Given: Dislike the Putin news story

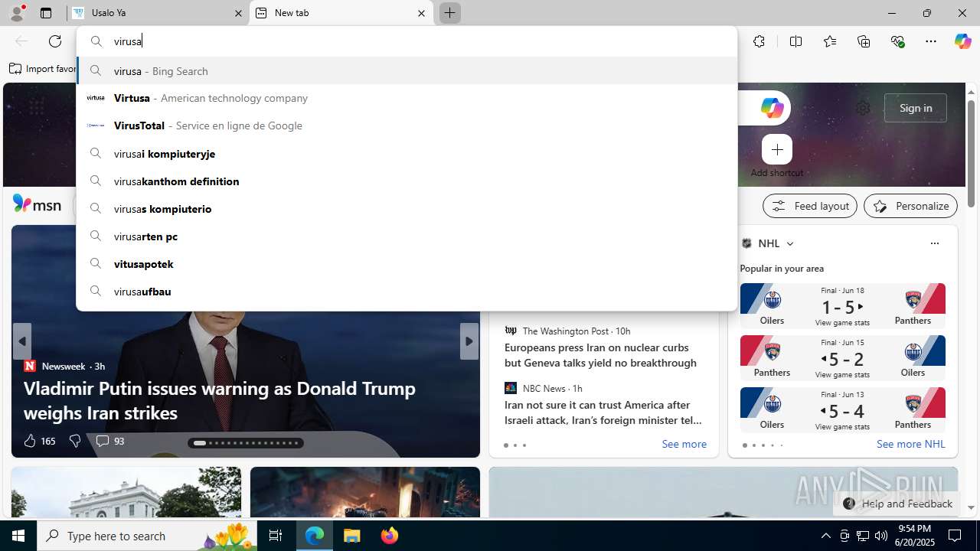Looking at the screenshot, I should [74, 441].
